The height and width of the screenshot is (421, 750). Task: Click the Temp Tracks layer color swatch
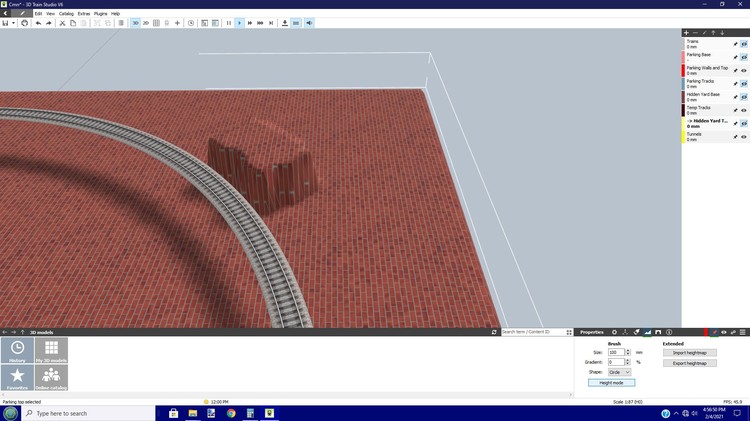(683, 110)
